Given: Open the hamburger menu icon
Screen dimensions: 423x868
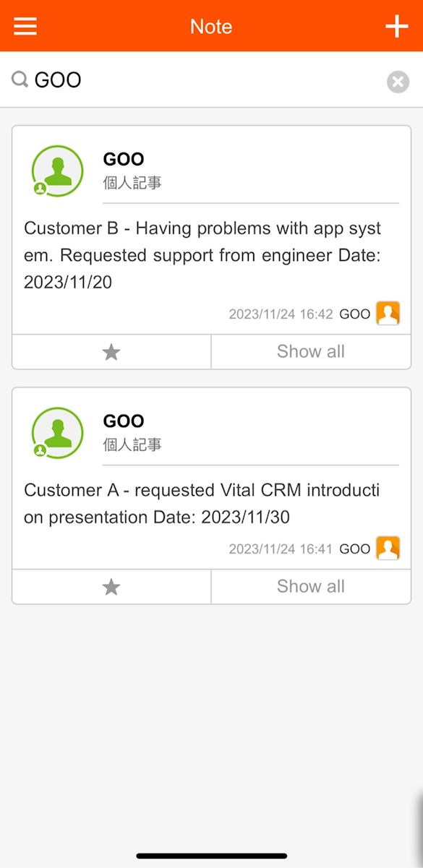Looking at the screenshot, I should point(25,26).
